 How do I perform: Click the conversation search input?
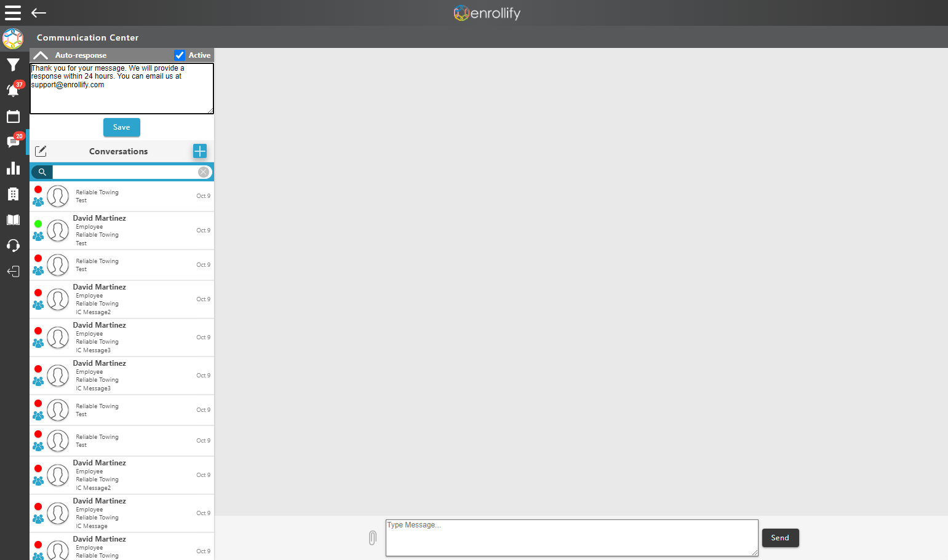[125, 172]
